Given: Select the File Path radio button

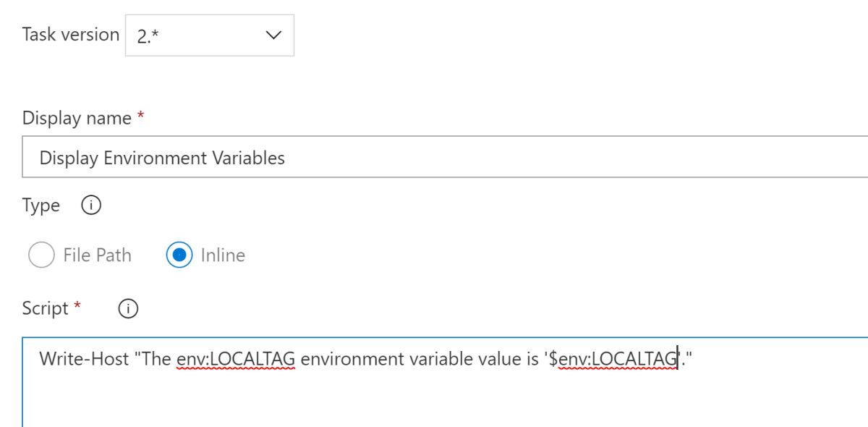Looking at the screenshot, I should coord(41,255).
